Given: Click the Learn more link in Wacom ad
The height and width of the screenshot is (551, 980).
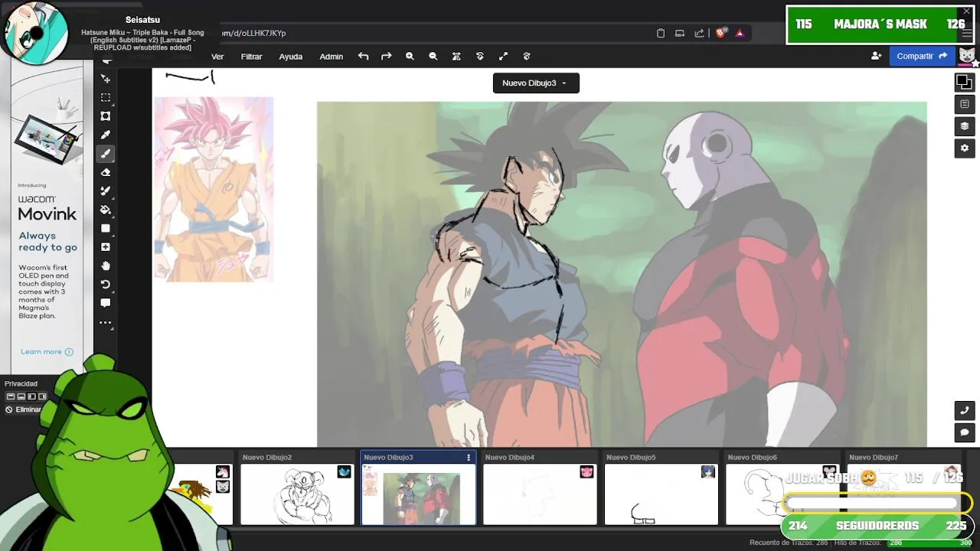Looking at the screenshot, I should pos(47,352).
